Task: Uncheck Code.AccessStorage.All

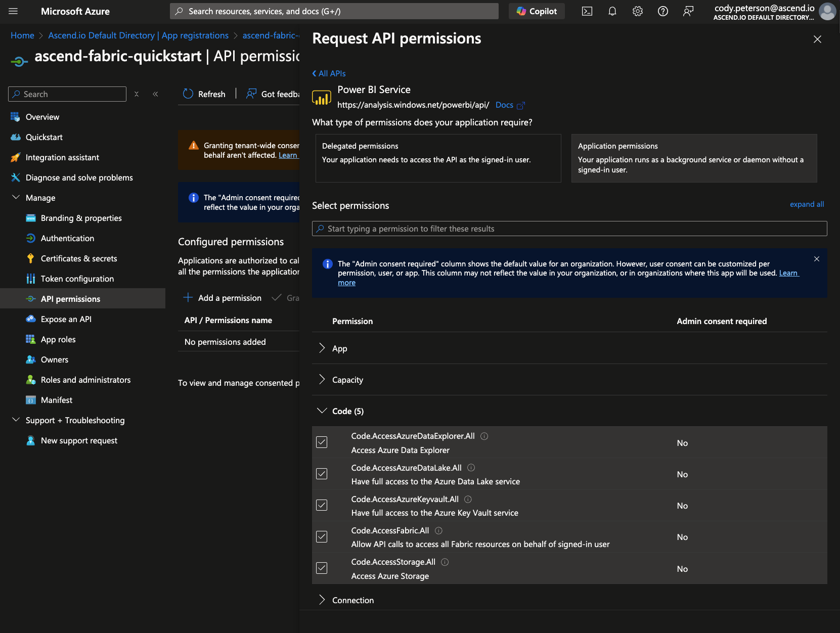Action: pyautogui.click(x=322, y=568)
